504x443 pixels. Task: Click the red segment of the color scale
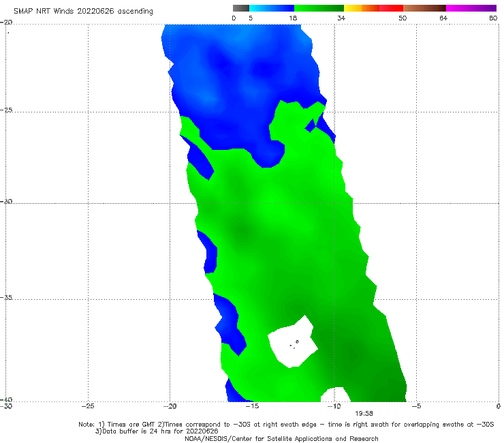pos(391,8)
